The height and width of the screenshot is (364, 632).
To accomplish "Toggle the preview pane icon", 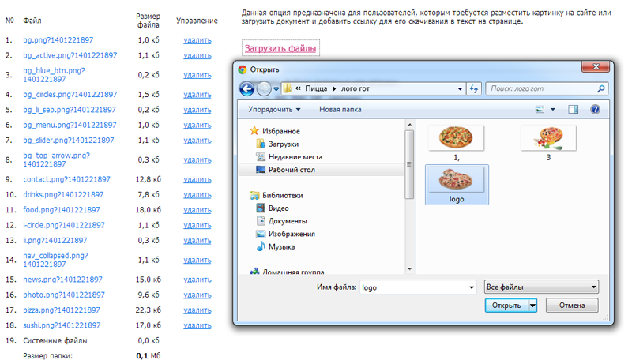I will pyautogui.click(x=574, y=110).
